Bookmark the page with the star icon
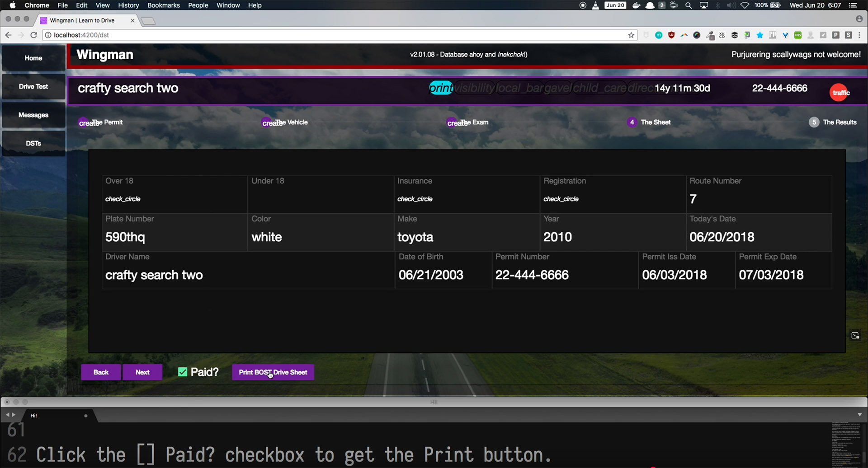868x468 pixels. [631, 35]
